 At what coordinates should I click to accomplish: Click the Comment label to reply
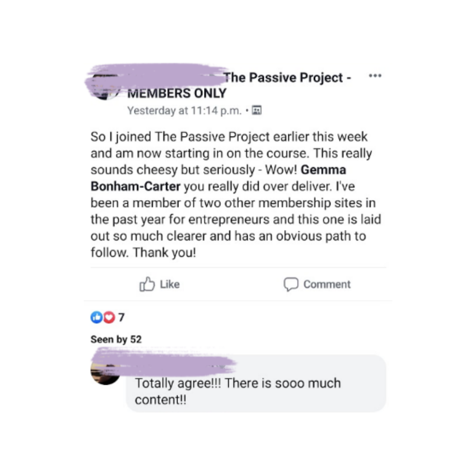point(327,284)
